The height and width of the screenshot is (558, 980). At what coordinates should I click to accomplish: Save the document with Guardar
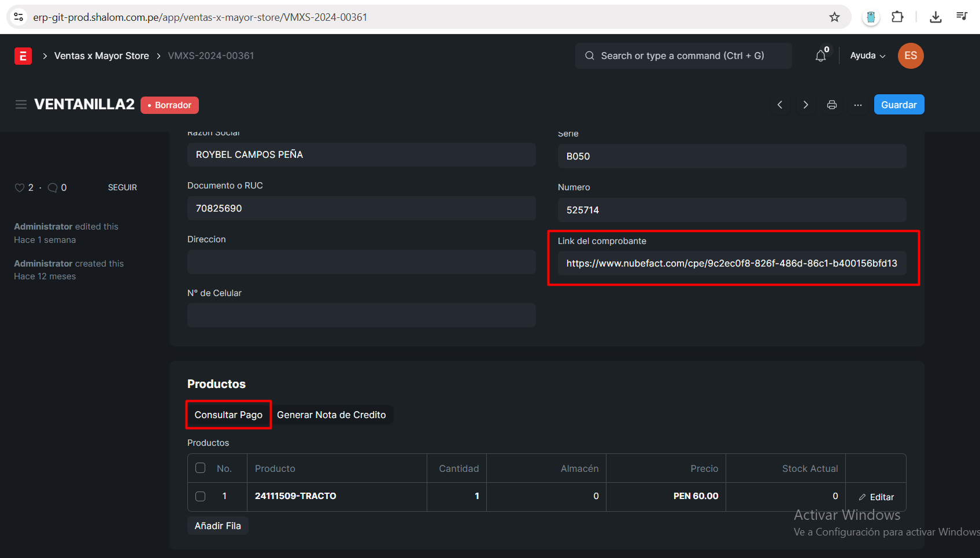pyautogui.click(x=898, y=105)
